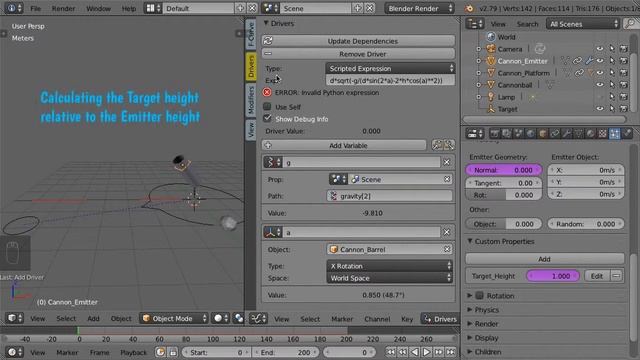Open variable g type selector icon
Screen dimensions: 640x360
coord(273,162)
